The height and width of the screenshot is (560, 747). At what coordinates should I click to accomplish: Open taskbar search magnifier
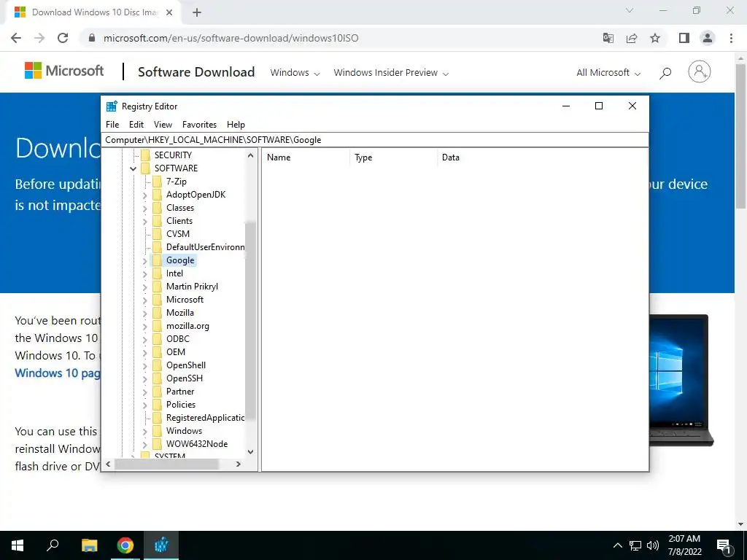click(53, 545)
